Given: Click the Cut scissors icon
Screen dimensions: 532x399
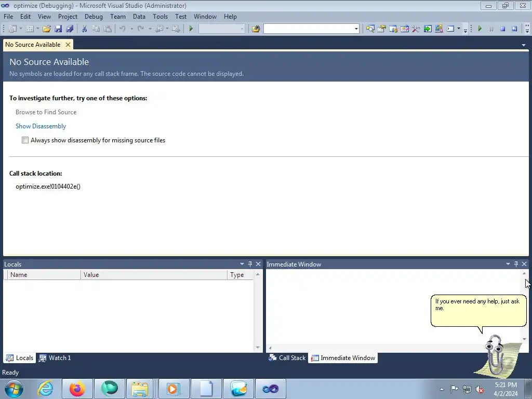Looking at the screenshot, I should coord(85,29).
